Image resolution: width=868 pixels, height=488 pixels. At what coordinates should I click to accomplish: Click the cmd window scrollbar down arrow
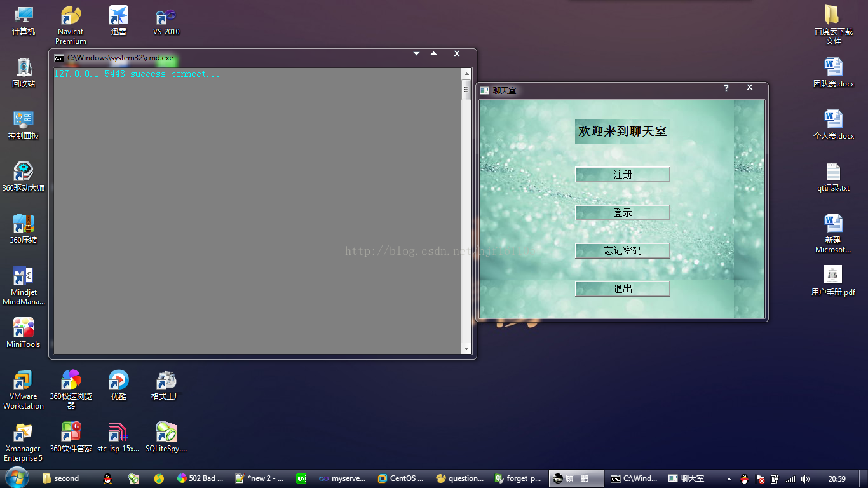(466, 349)
